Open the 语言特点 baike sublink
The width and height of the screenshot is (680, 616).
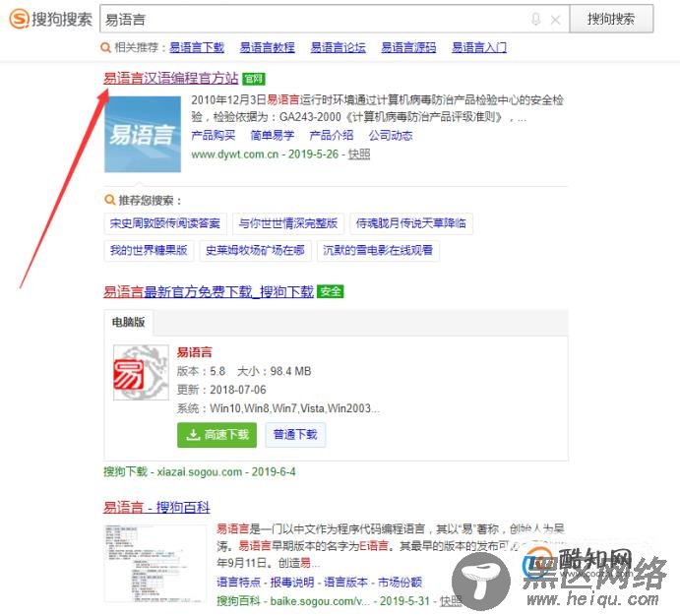click(238, 583)
